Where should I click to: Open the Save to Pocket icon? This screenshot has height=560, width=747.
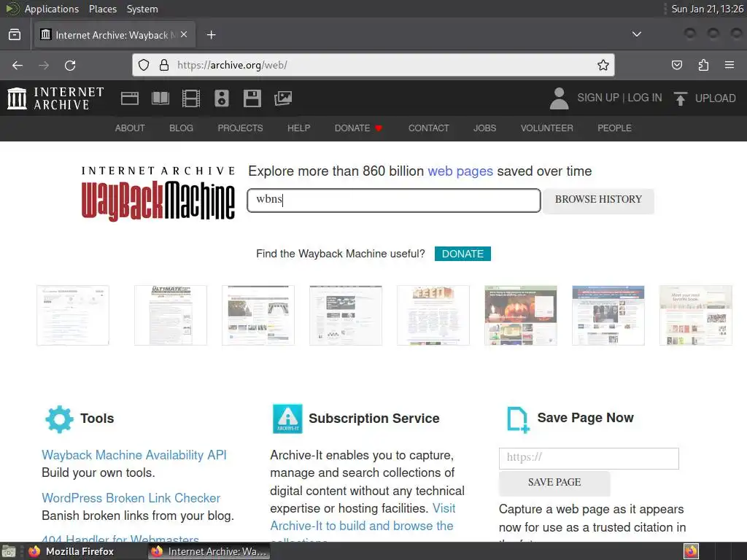click(676, 65)
